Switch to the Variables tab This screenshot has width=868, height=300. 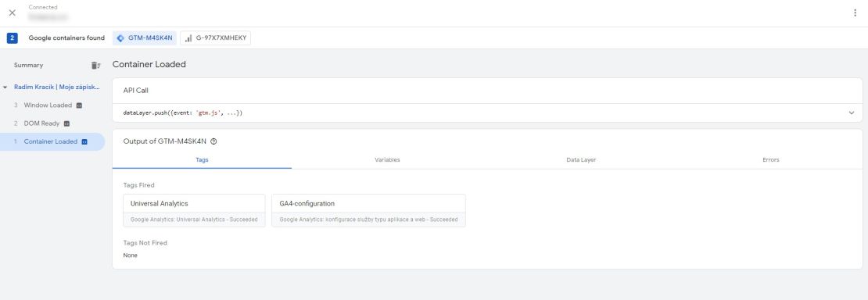coord(388,159)
